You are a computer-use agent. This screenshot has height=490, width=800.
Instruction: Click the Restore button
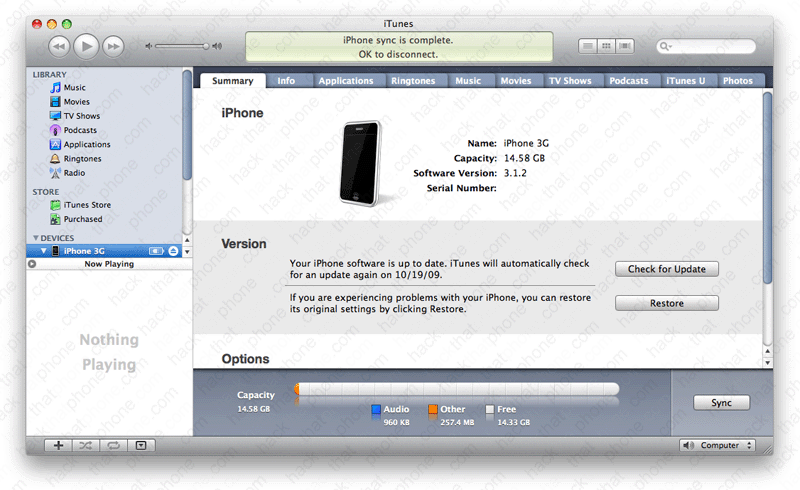[667, 303]
